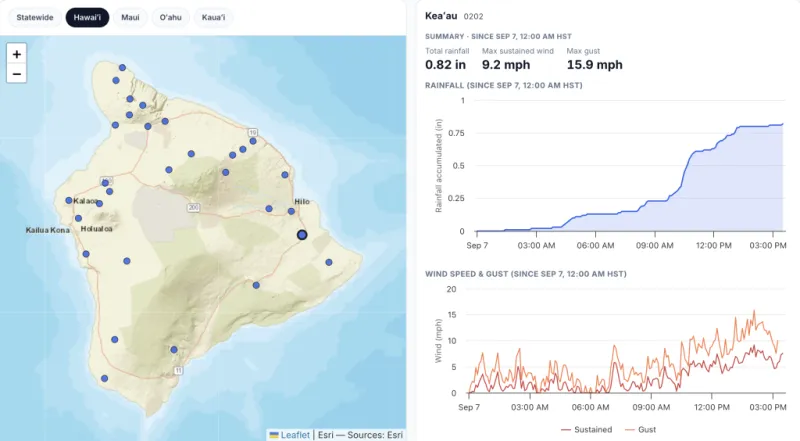Select the Hawai'i island tab
This screenshot has height=441, width=800.
[x=87, y=17]
